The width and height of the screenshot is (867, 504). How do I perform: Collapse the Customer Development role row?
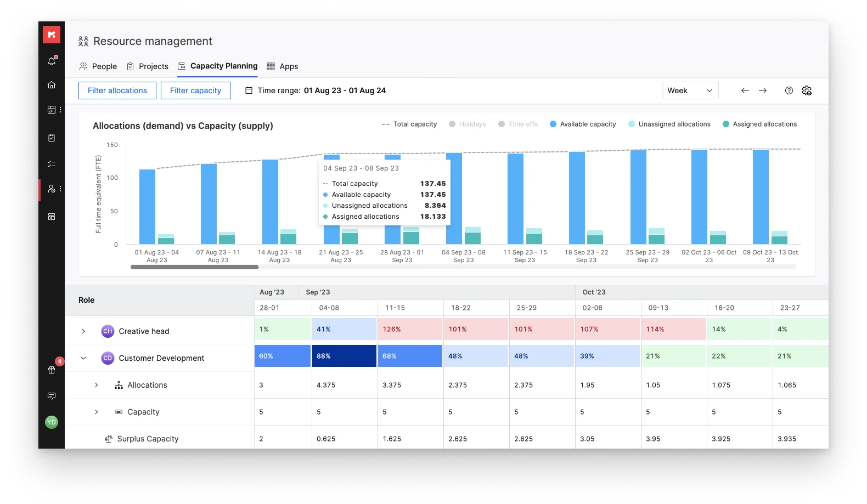pyautogui.click(x=83, y=358)
